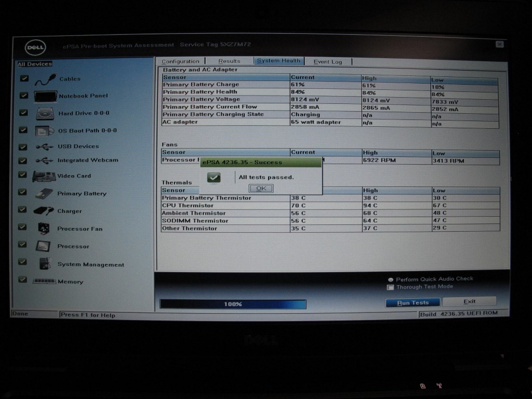Click the Video Card icon
The height and width of the screenshot is (399, 532).
(x=44, y=177)
